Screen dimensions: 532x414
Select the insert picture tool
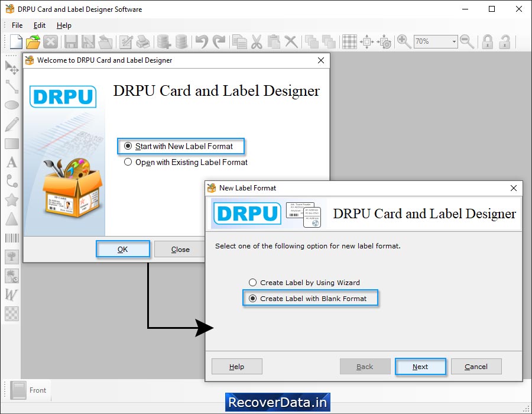point(12,257)
